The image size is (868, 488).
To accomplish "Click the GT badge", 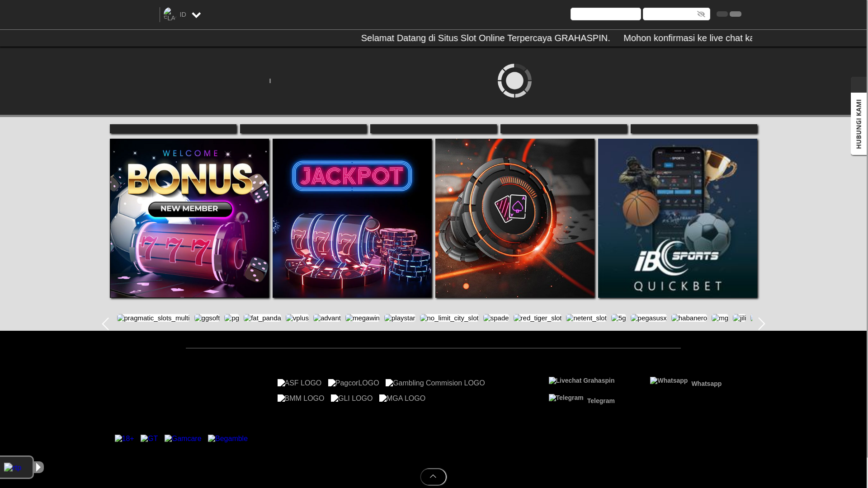I will click(x=149, y=439).
